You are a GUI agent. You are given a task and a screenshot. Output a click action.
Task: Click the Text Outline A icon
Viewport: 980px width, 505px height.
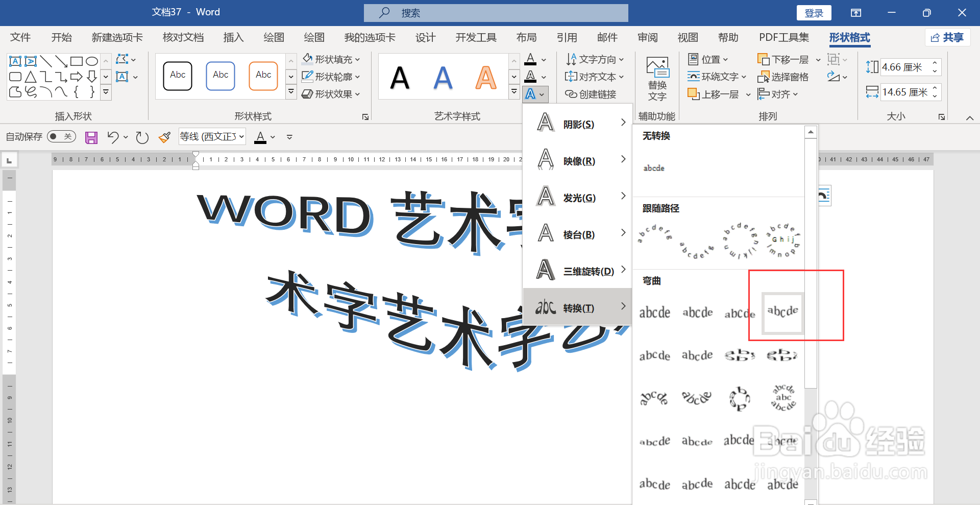click(530, 77)
